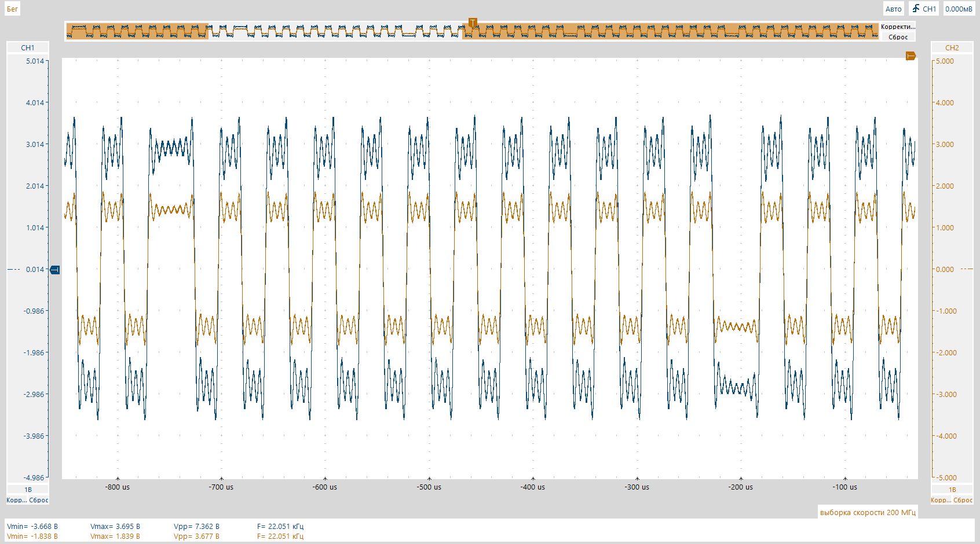Image resolution: width=980 pixels, height=544 pixels.
Task: Click the 'выборка скорости 200 МГц' label
Action: 868,512
